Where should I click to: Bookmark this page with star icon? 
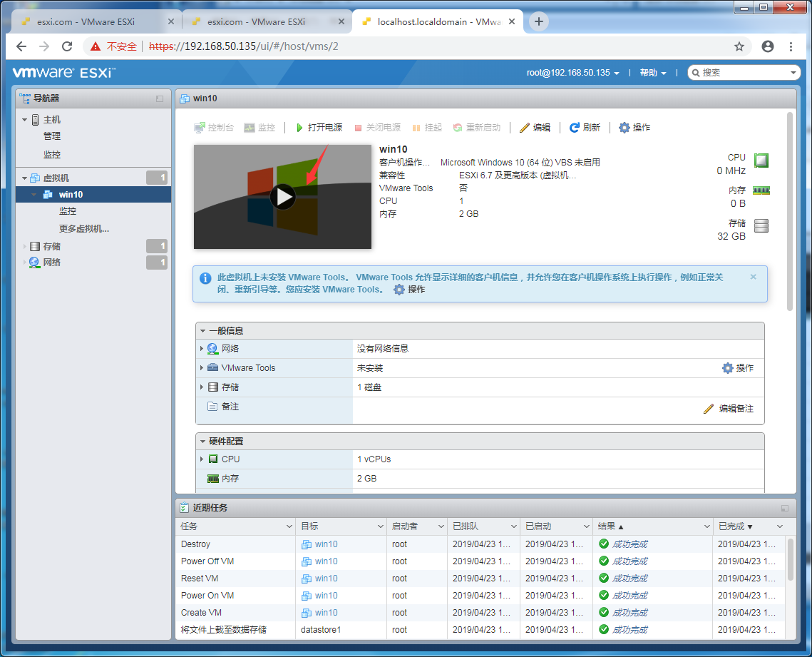[x=739, y=46]
